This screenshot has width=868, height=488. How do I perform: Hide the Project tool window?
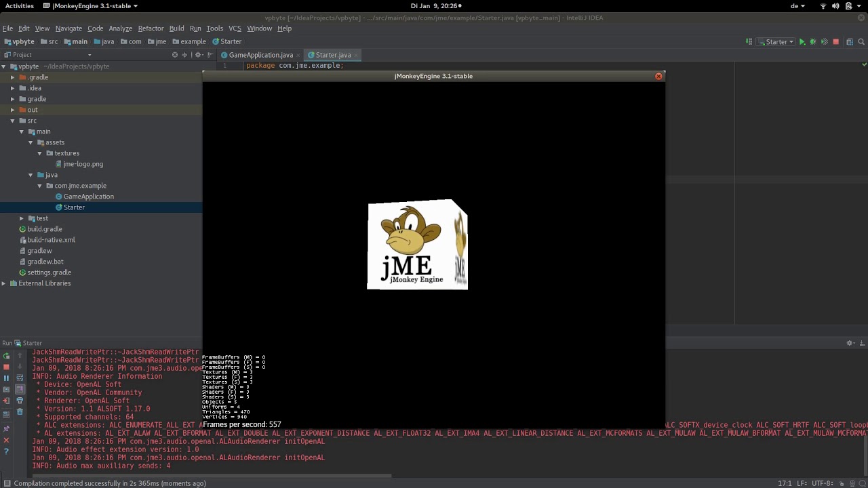(x=210, y=55)
